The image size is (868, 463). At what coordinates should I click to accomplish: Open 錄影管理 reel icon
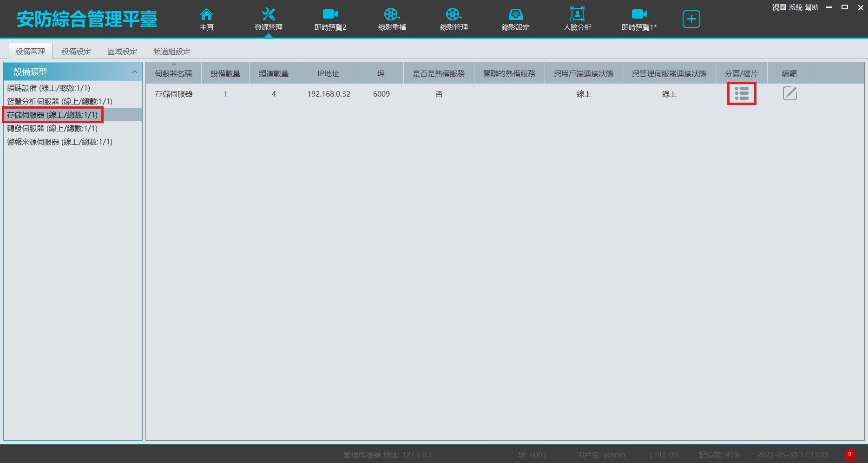(454, 14)
